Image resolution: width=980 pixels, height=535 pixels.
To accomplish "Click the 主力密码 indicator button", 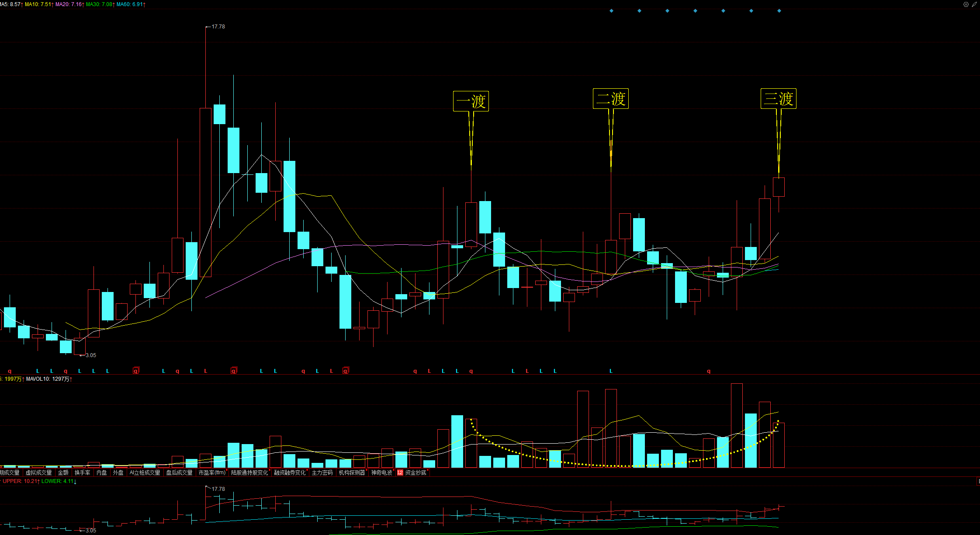I will coord(322,472).
